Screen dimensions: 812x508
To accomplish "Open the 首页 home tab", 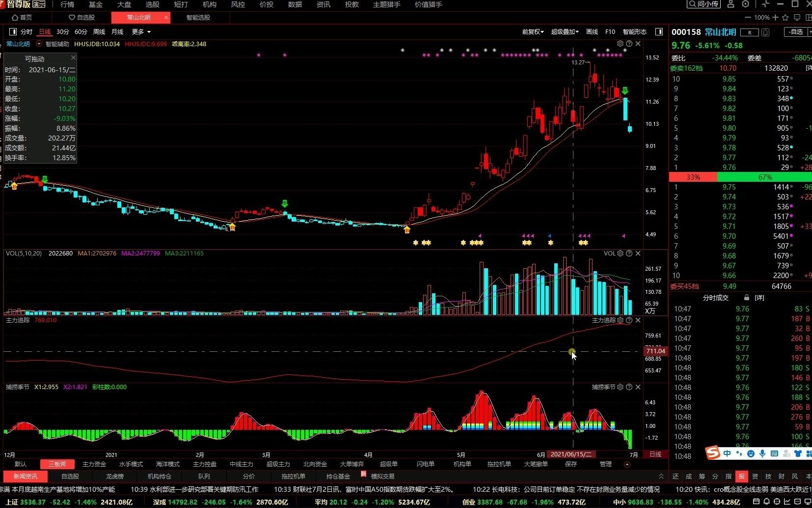I will click(22, 17).
